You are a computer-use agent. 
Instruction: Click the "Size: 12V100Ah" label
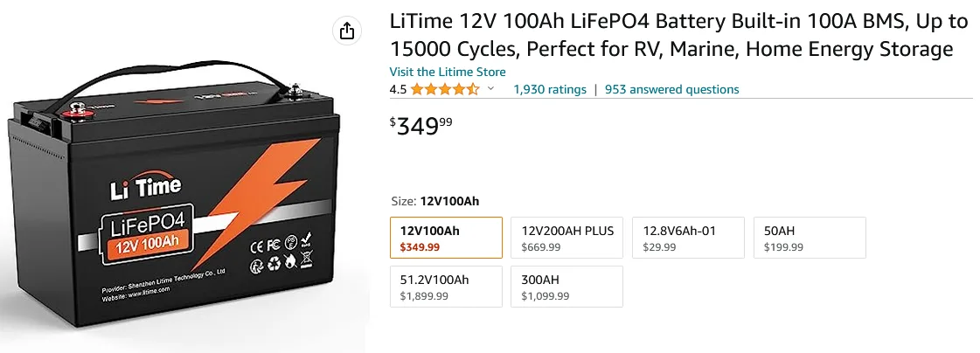(435, 201)
